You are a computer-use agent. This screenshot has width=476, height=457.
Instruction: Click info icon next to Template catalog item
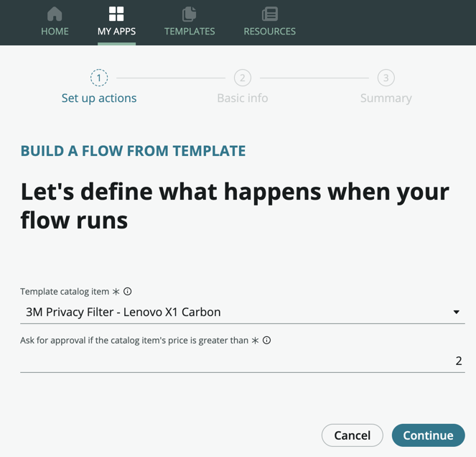point(128,292)
